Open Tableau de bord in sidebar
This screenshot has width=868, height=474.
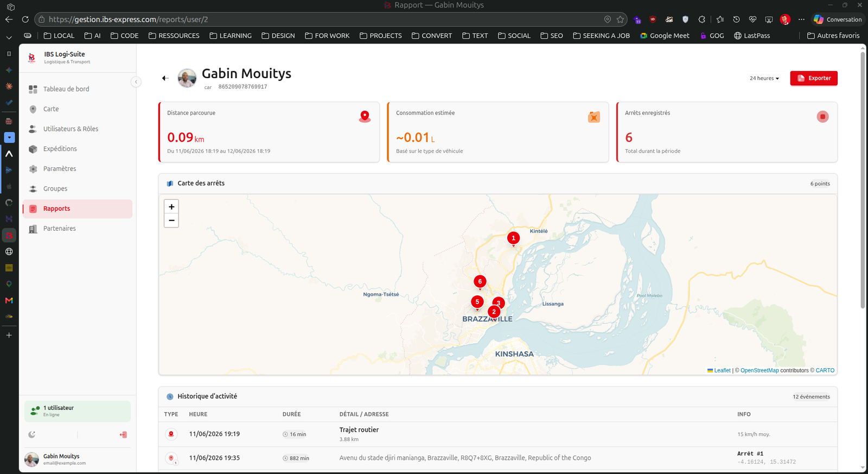78,89
